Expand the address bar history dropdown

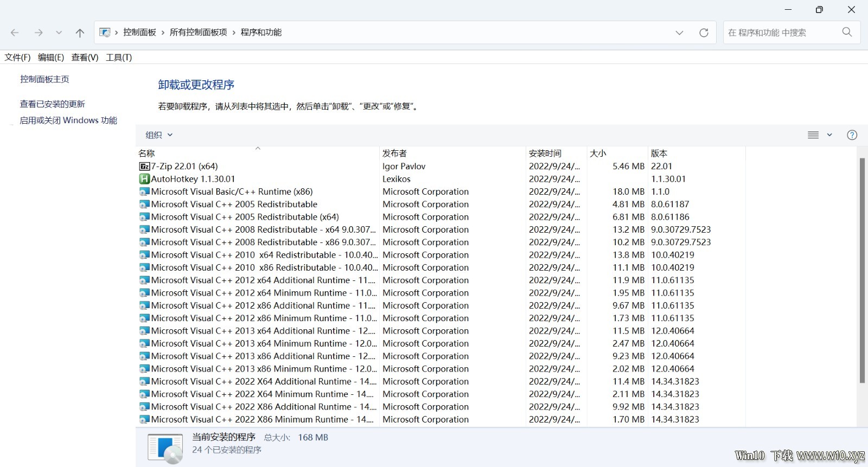pos(679,33)
